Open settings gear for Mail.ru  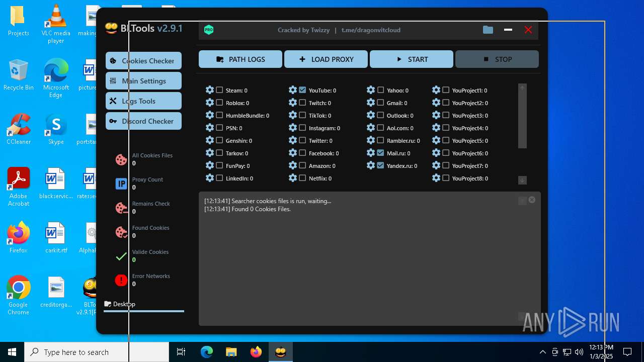371,153
